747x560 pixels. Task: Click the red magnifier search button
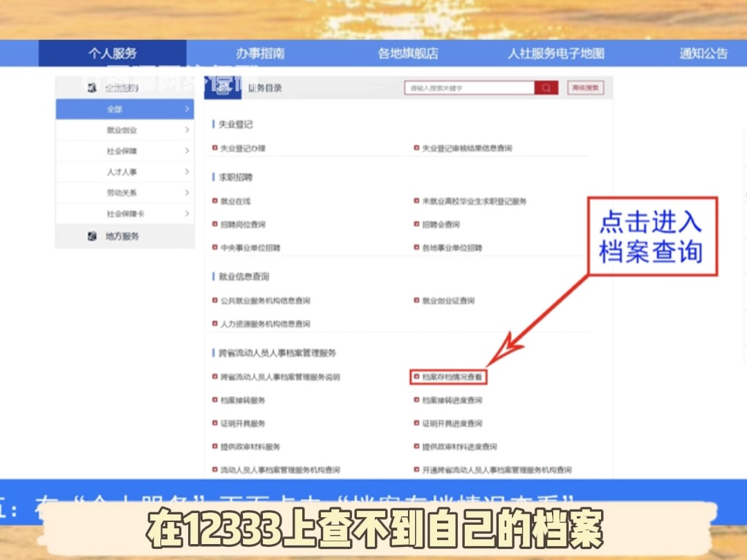(546, 88)
